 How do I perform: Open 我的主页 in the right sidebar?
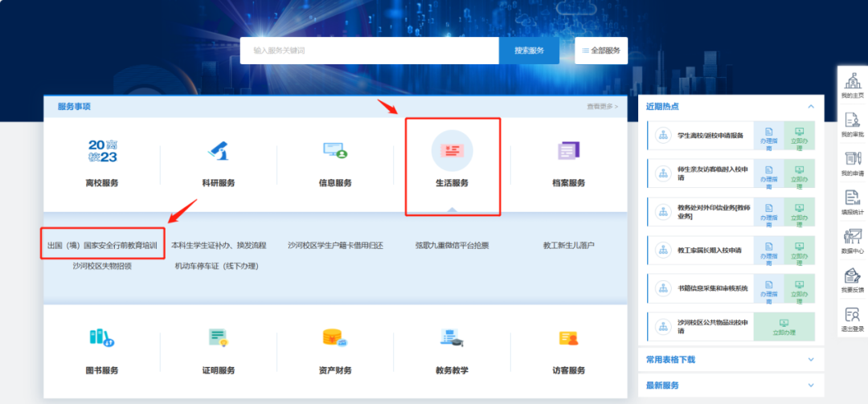pos(851,84)
